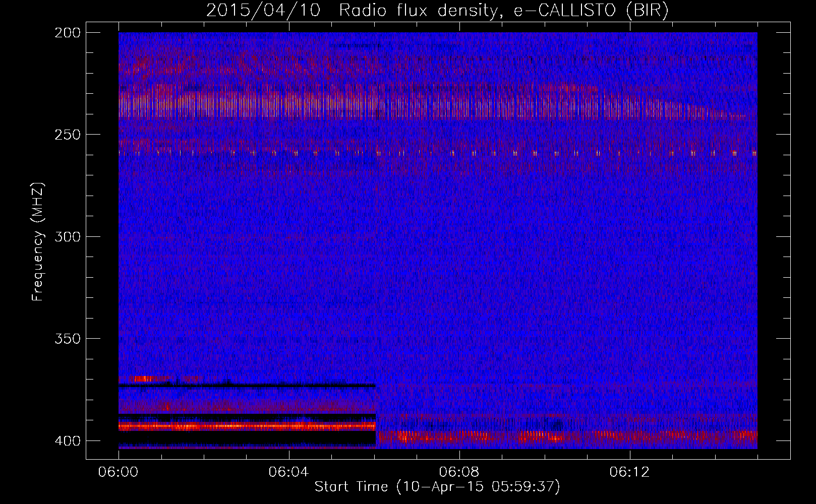Click the 06:12 time tick label

(629, 472)
